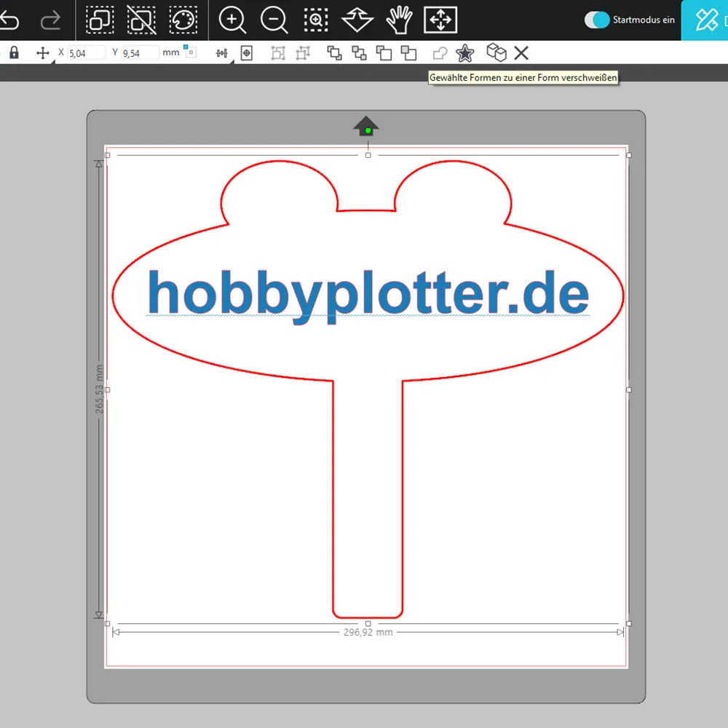Open the align and spacing options
The image size is (728, 728).
tap(221, 53)
